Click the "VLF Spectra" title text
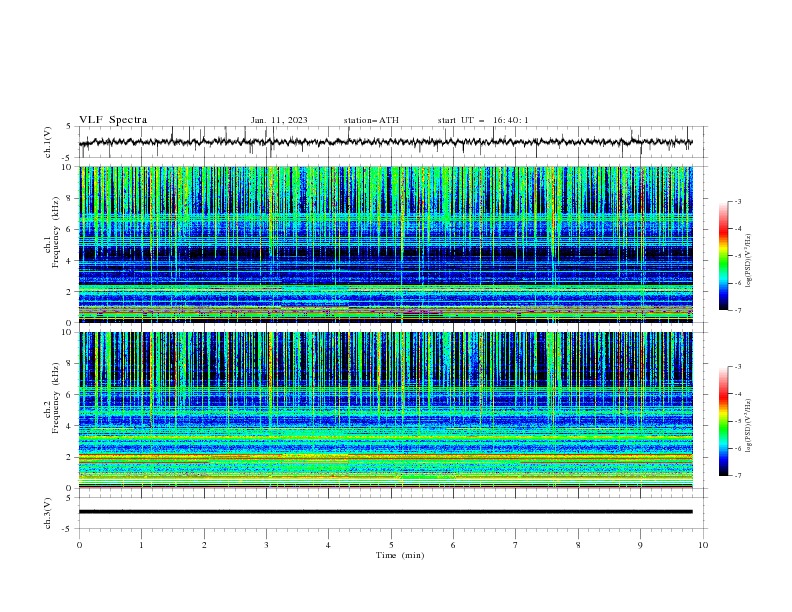The width and height of the screenshot is (792, 612). [113, 120]
